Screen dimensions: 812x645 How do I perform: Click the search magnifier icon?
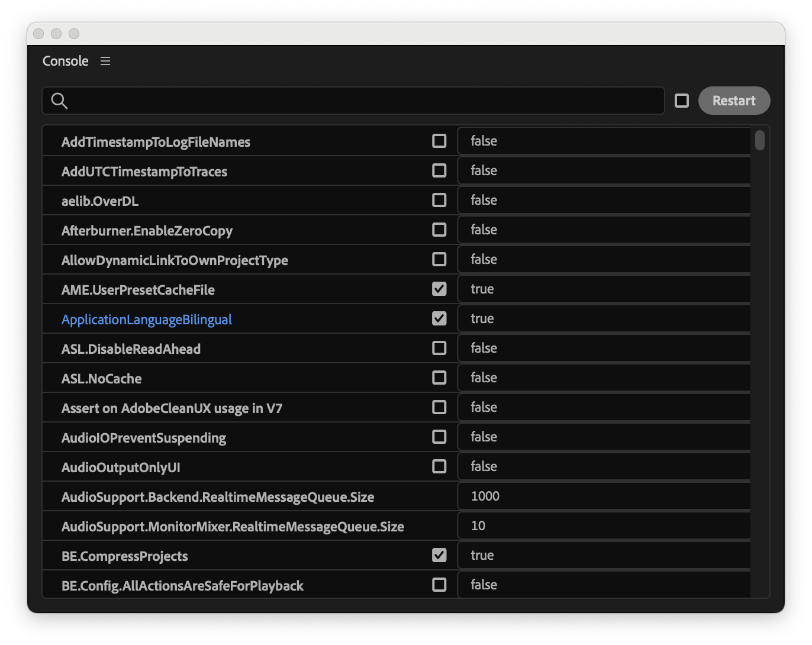59,101
